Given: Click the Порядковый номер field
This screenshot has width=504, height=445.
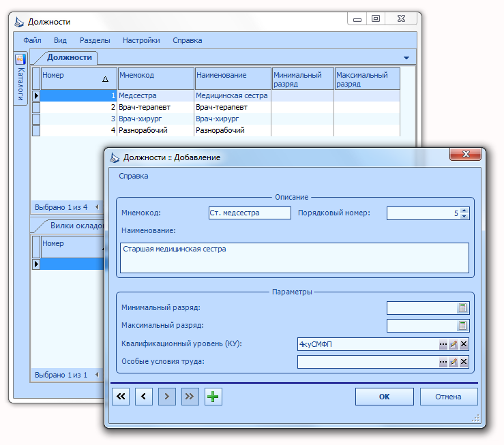Looking at the screenshot, I should pos(424,213).
